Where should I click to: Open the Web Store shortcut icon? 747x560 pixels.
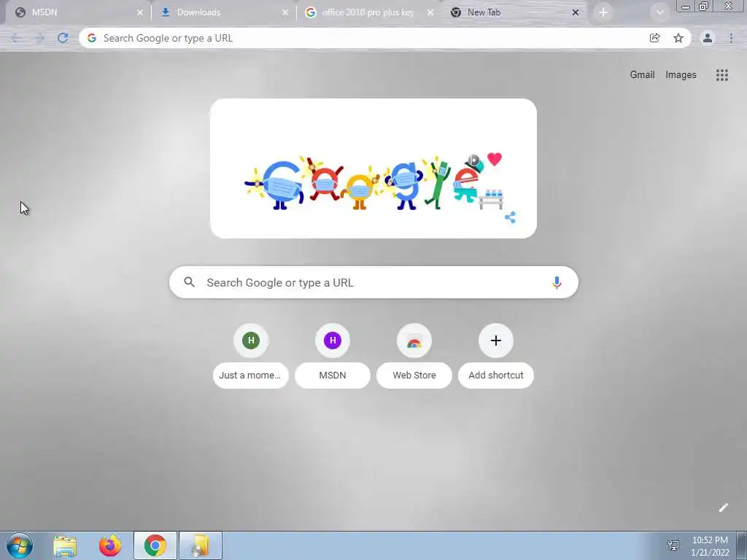(x=414, y=341)
